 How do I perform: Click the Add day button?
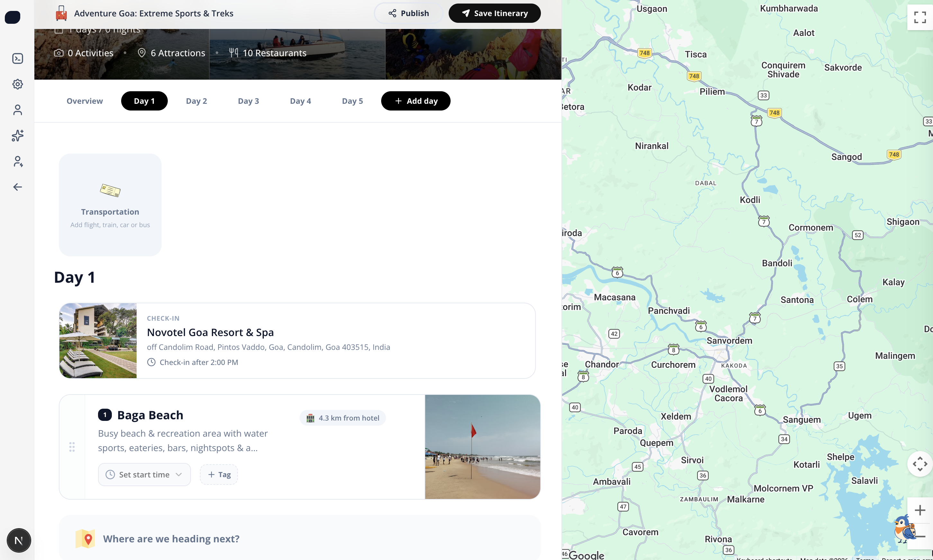416,101
